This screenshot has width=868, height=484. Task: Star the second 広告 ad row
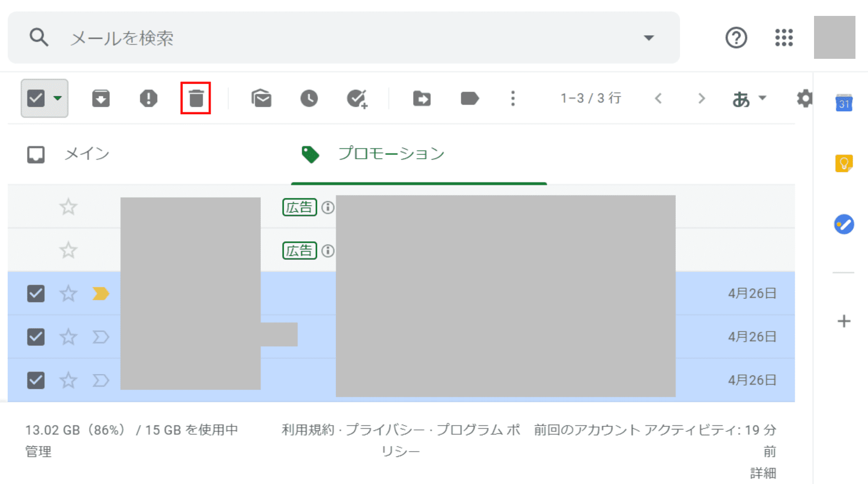(68, 250)
